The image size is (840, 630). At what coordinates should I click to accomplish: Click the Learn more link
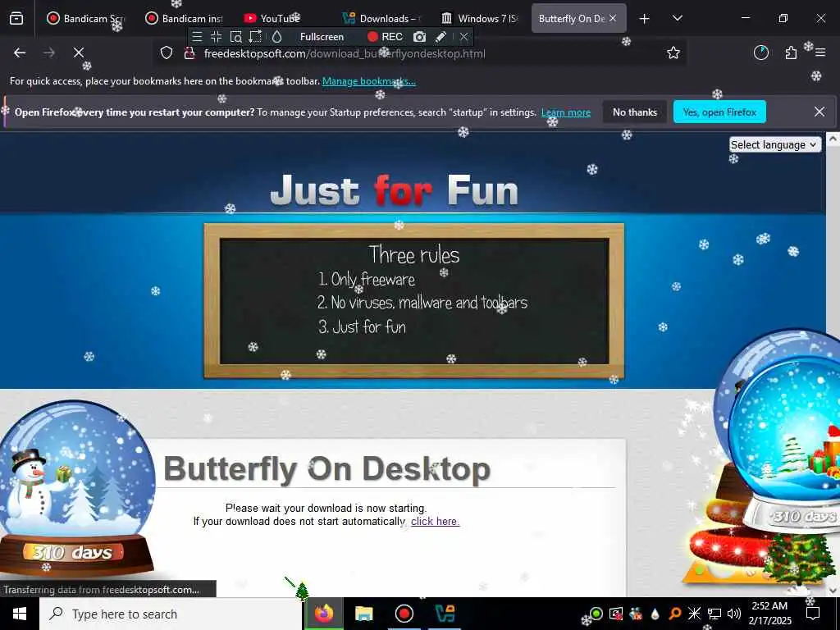pos(566,112)
